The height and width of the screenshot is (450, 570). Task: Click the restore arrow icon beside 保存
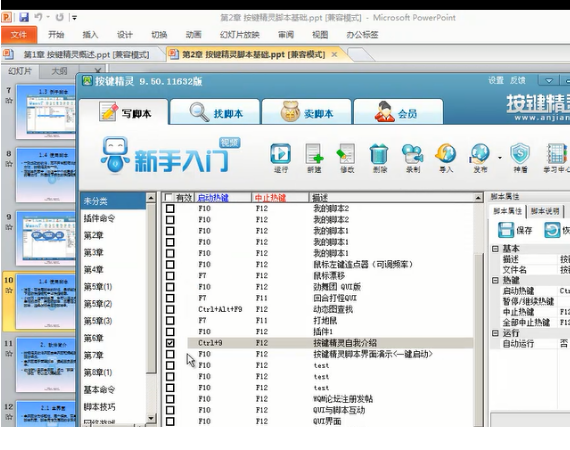pos(552,230)
